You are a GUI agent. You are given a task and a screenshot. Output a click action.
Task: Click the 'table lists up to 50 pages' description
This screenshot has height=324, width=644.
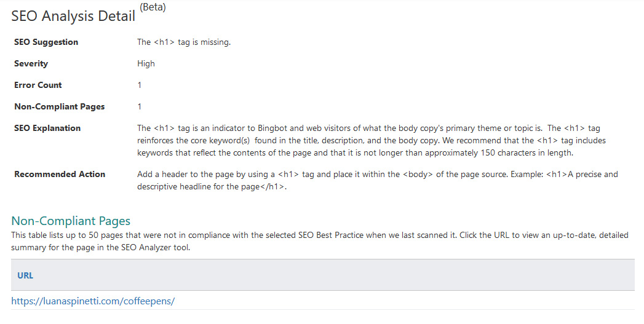click(x=319, y=241)
